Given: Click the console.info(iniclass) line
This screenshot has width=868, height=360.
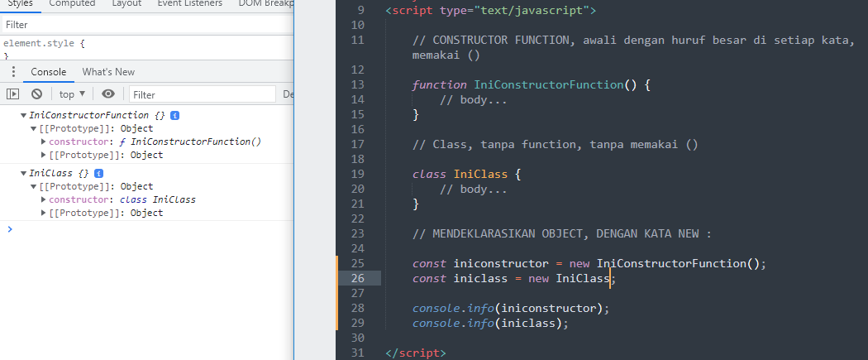Looking at the screenshot, I should [x=490, y=323].
